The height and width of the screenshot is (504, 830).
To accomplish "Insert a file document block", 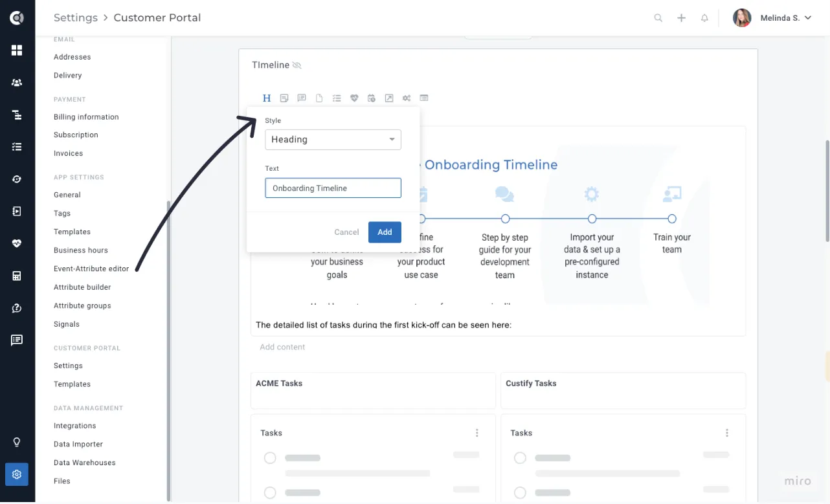I will click(319, 98).
